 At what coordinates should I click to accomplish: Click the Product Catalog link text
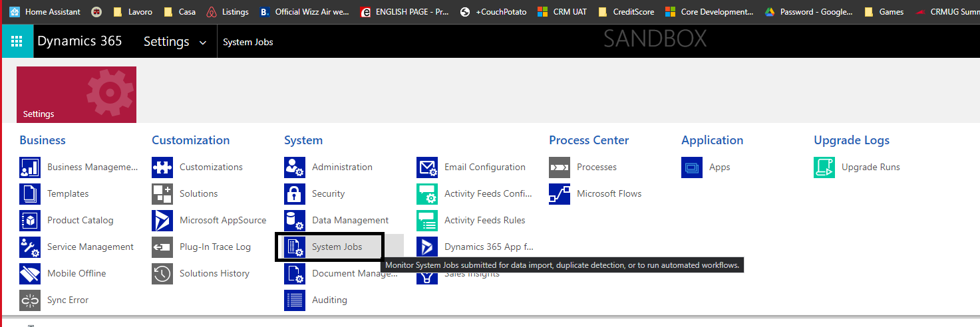tap(81, 221)
